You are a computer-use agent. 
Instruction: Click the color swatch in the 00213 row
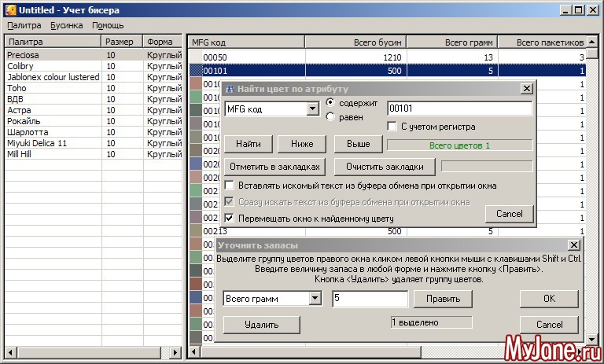click(196, 232)
